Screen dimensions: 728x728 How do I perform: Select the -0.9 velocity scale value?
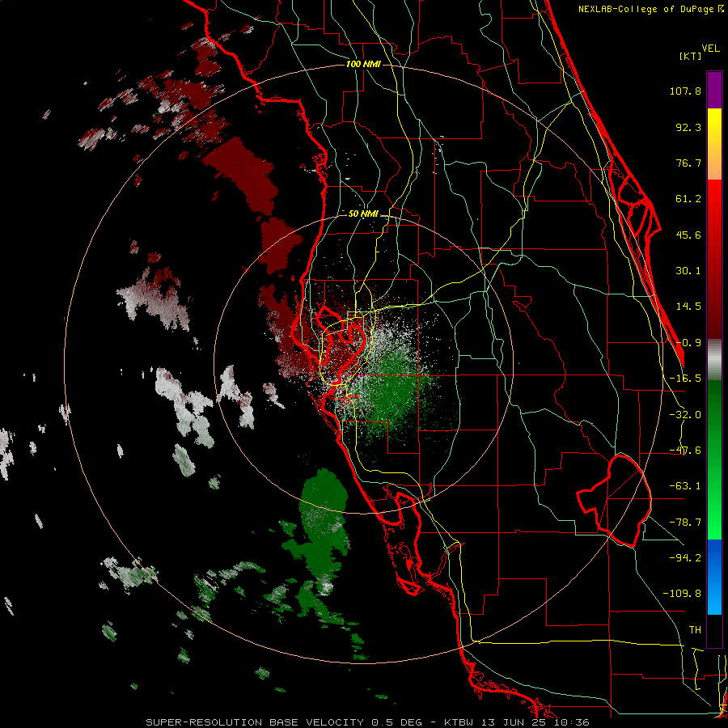click(x=688, y=343)
